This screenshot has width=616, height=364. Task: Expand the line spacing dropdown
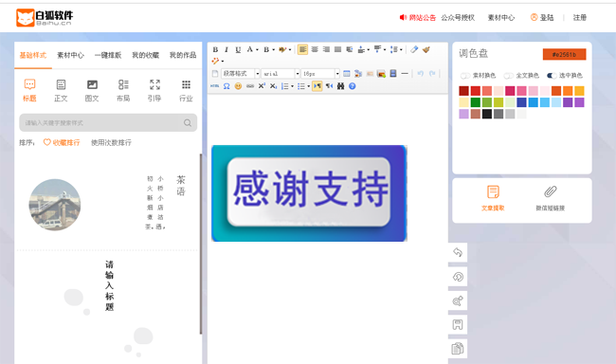pos(401,50)
